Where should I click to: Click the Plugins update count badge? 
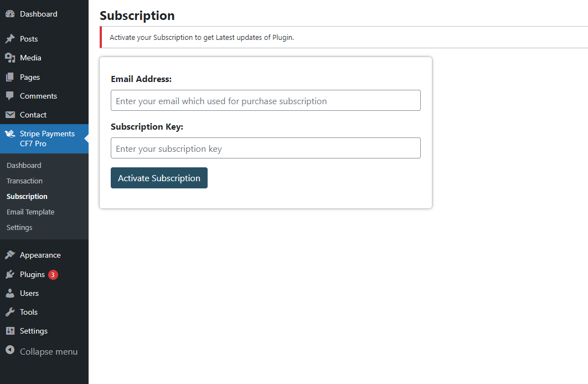tap(53, 274)
